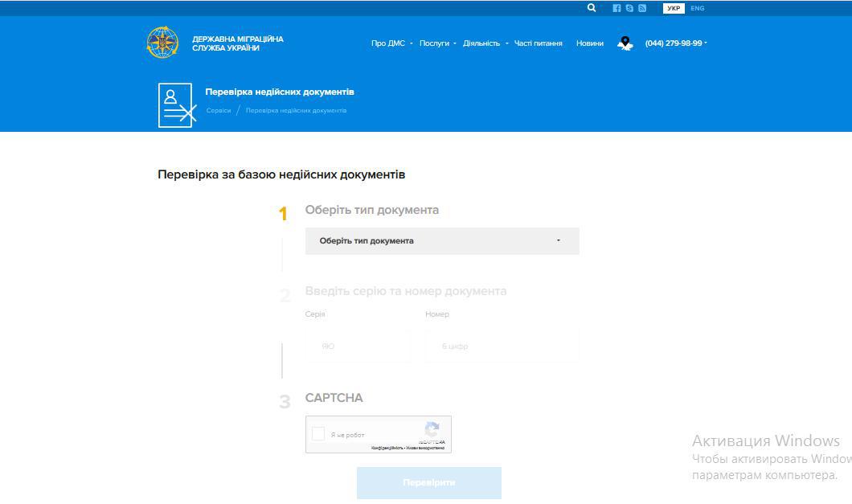This screenshot has height=504, width=852.
Task: Open the search icon in header
Action: pos(592,8)
